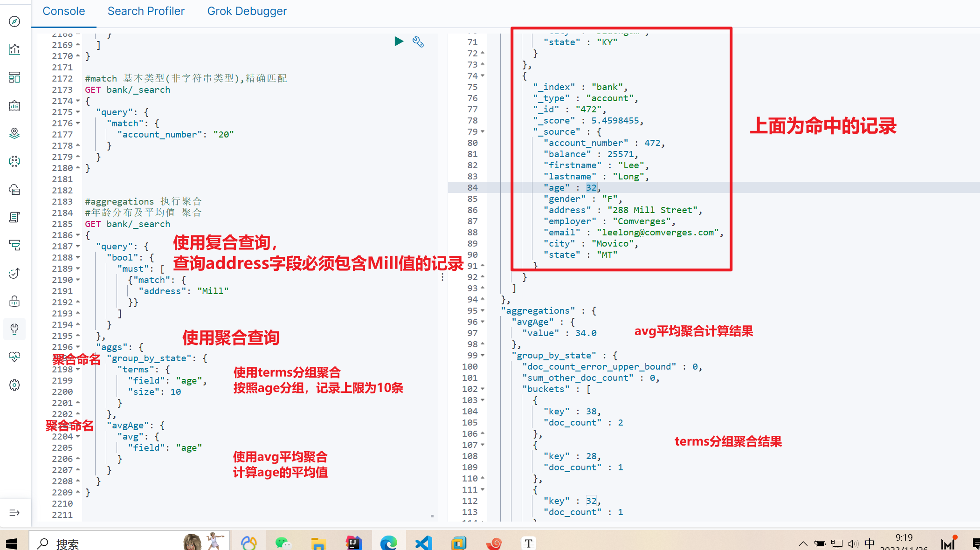Screen dimensions: 980x550
Task: Open the wrench request options menu
Action: point(418,42)
